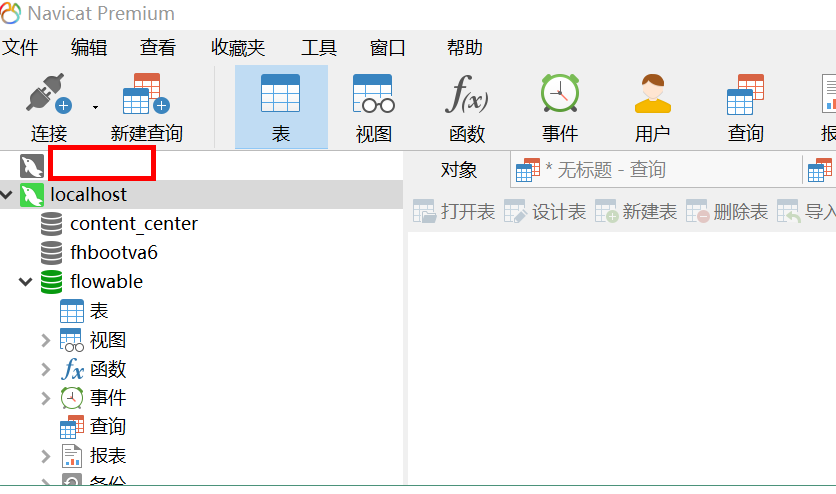Expand Events (事件) under flowable
This screenshot has height=494, width=836.
click(x=46, y=398)
